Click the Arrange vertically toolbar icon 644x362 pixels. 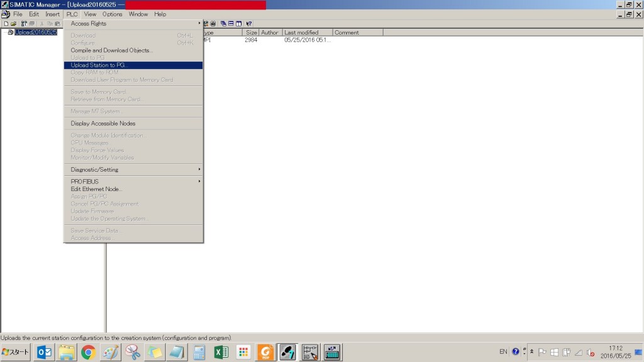[x=238, y=24]
